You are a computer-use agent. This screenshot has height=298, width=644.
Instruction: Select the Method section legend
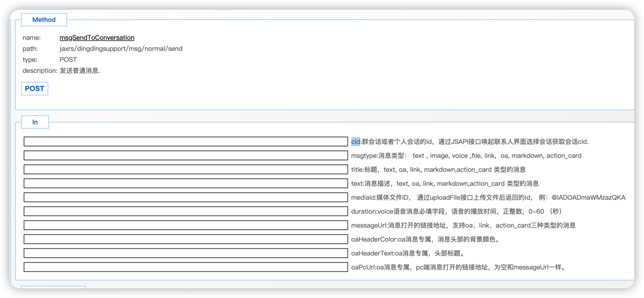(x=44, y=20)
